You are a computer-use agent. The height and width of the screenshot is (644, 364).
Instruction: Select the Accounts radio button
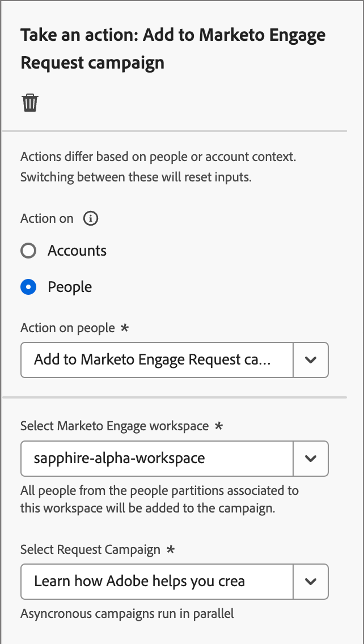[x=28, y=251]
